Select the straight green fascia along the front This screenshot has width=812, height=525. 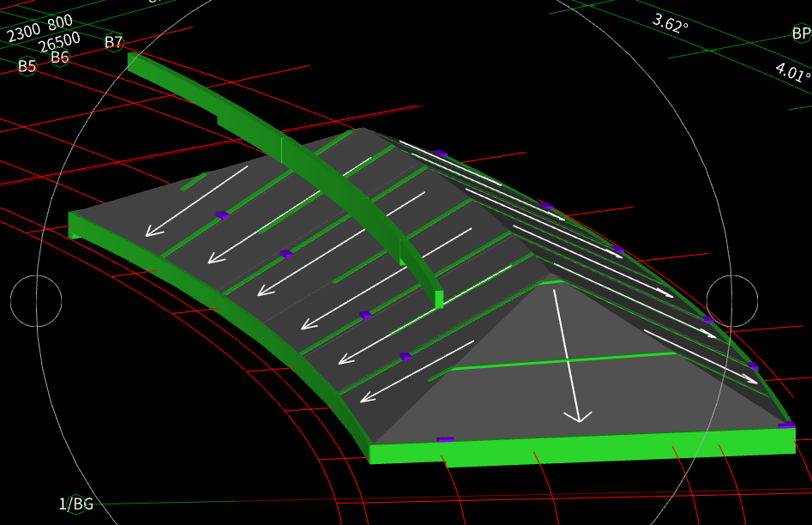[582, 447]
